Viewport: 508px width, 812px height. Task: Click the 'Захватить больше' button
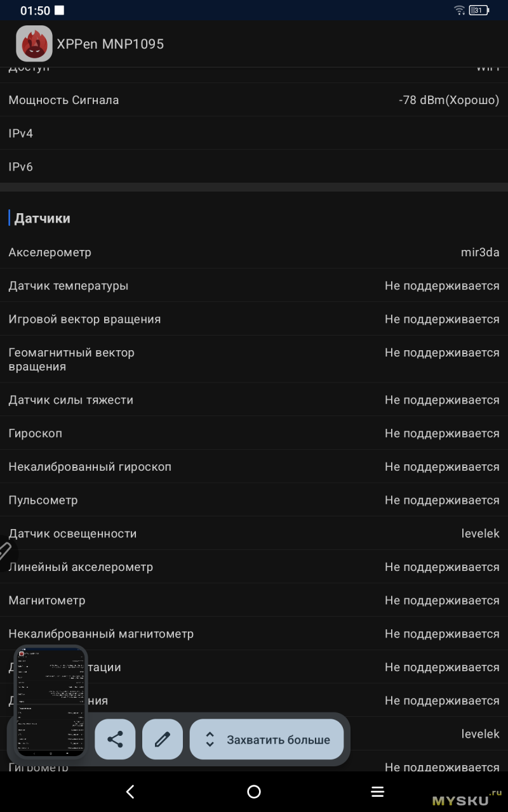coord(267,740)
